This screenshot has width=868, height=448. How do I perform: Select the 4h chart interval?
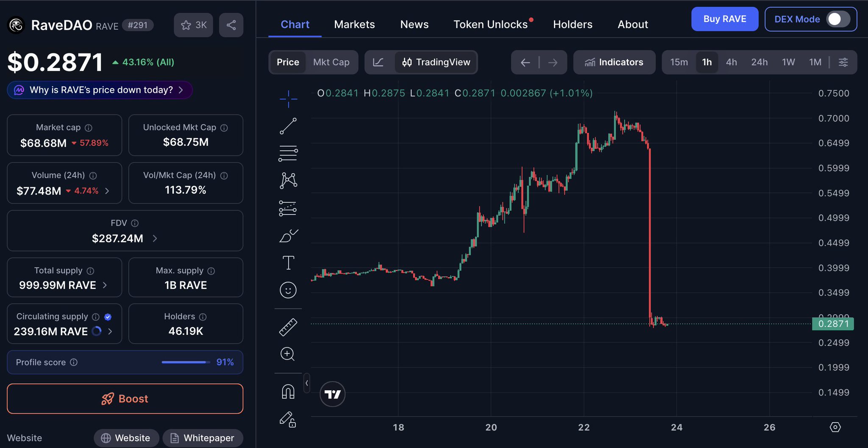(x=731, y=62)
